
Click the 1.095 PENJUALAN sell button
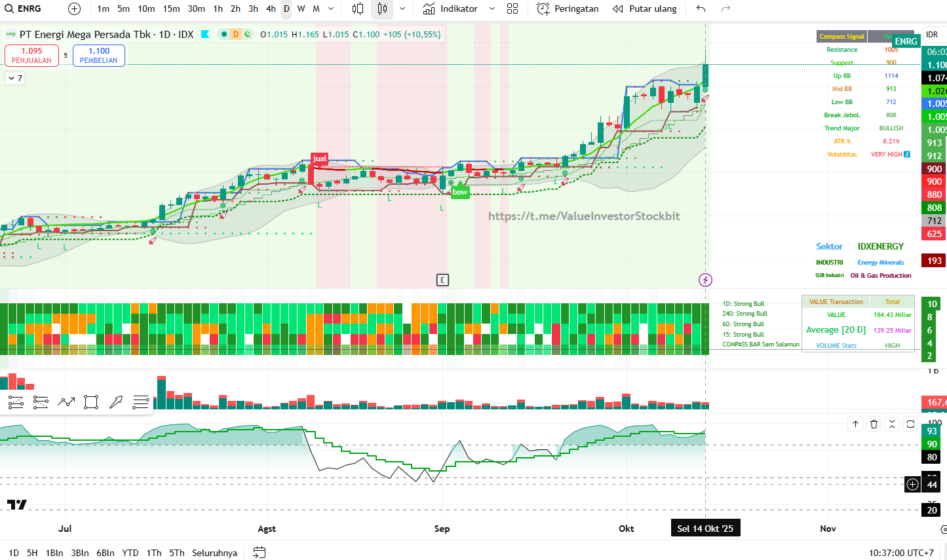[x=31, y=56]
